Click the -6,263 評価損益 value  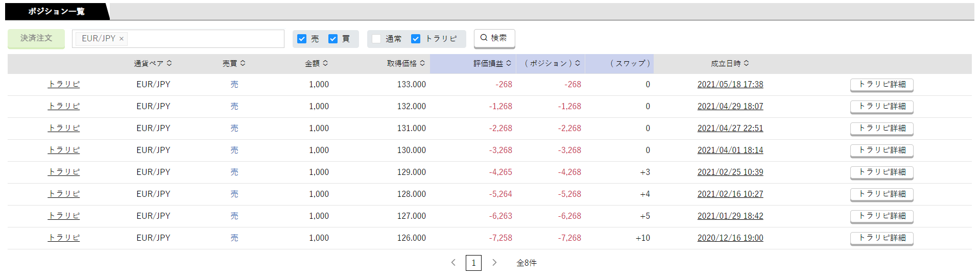click(500, 216)
